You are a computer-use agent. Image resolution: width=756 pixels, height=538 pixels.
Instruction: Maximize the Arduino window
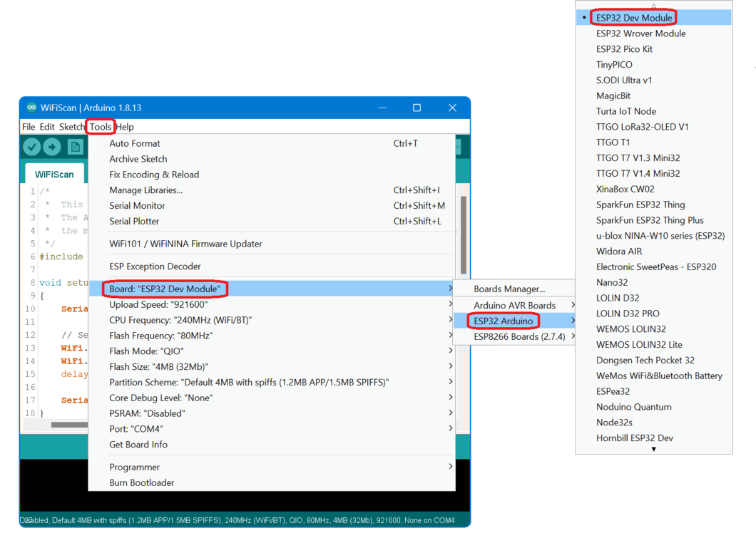(x=417, y=108)
